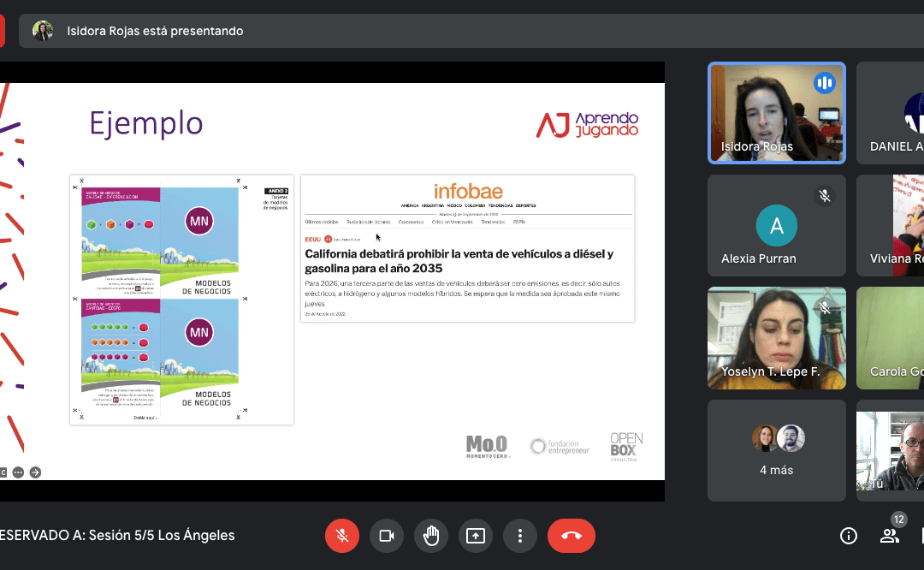Click the presenter avatar in the top banner

pyautogui.click(x=43, y=31)
